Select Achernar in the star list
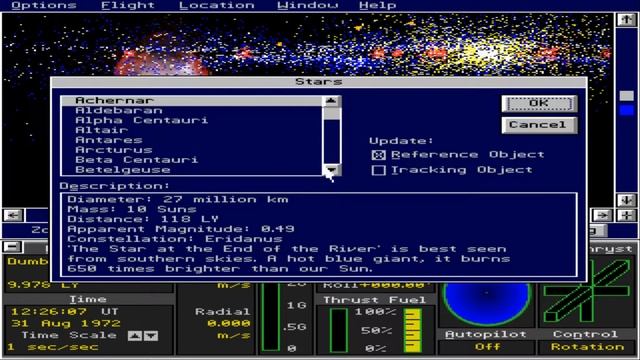The image size is (640, 360). click(191, 100)
